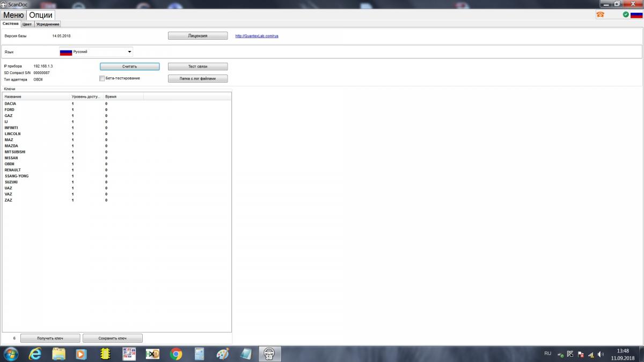Select the OBDII key row
644x362 pixels.
click(x=116, y=164)
